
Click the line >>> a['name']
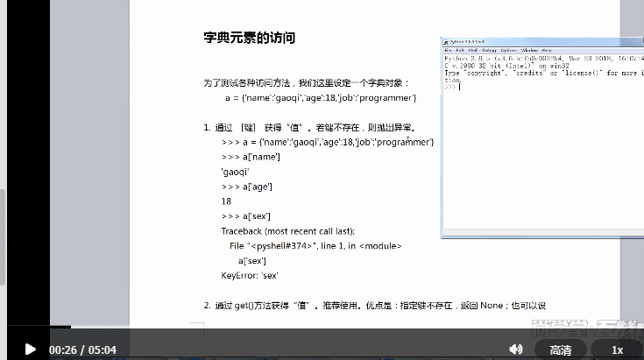(x=251, y=157)
